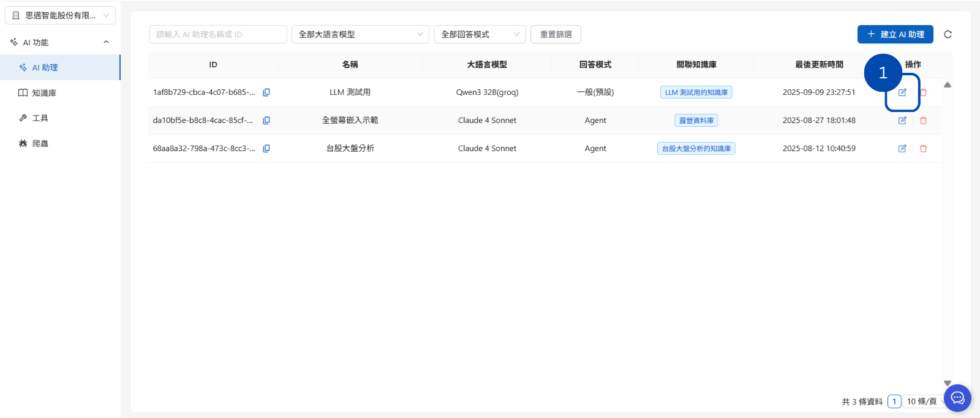This screenshot has width=980, height=418.
Task: Delete the LLM 測試用 assistant
Action: (923, 92)
